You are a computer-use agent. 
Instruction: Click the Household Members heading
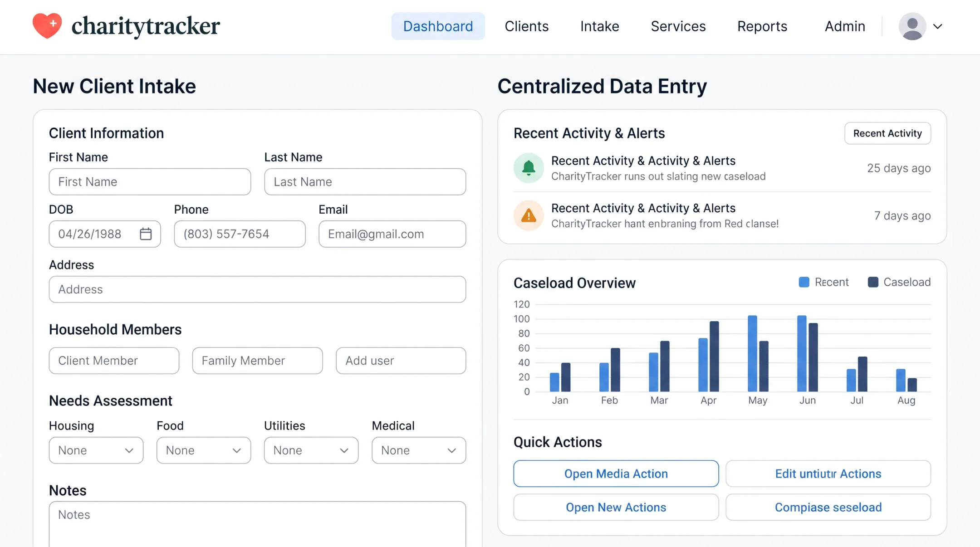[115, 330]
